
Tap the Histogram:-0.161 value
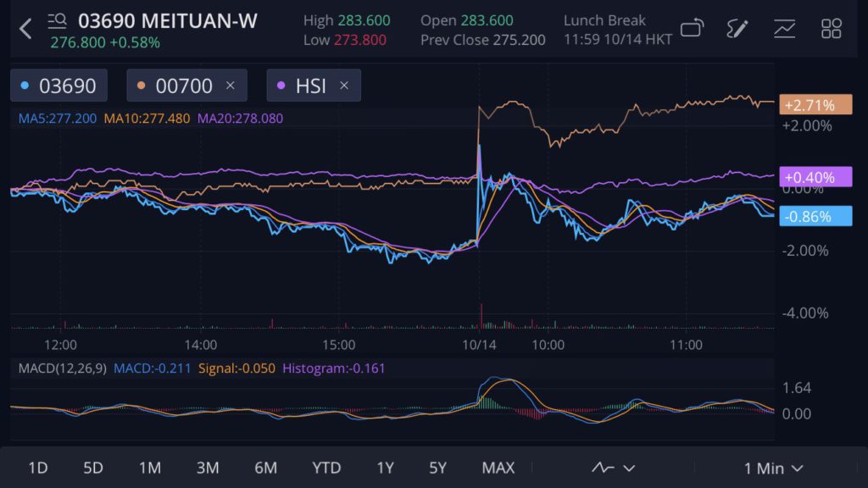tap(334, 369)
